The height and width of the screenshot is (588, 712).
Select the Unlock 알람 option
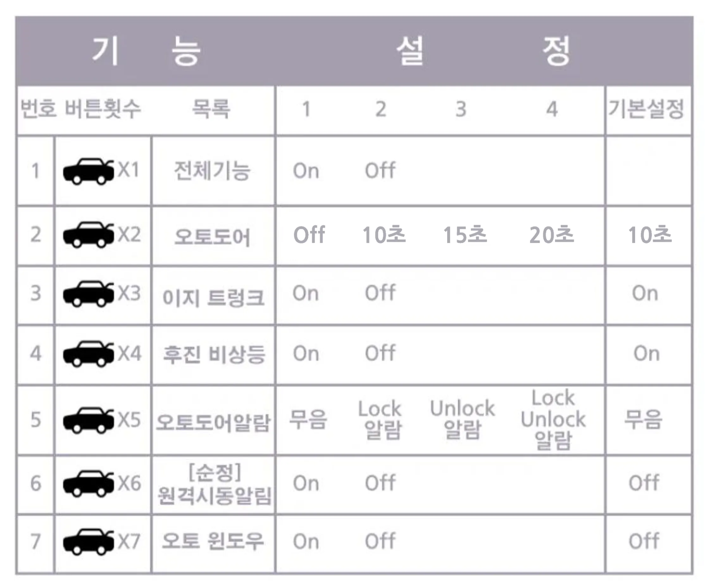tap(462, 419)
